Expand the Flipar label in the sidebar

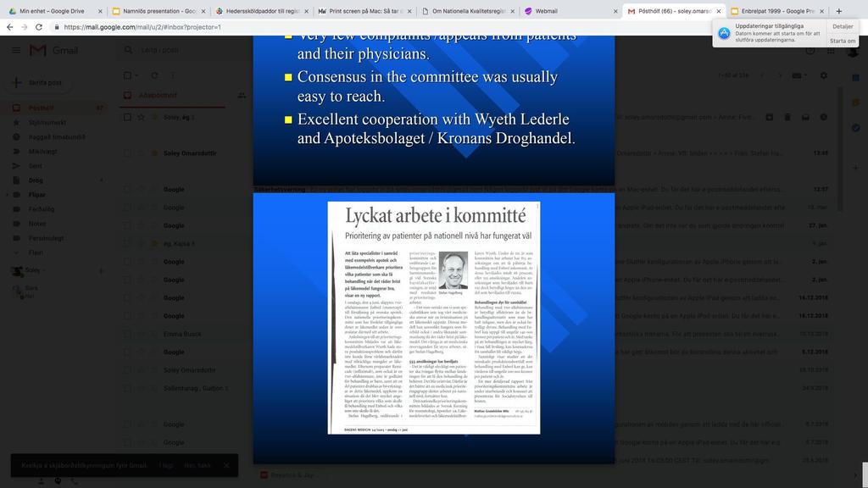[x=7, y=195]
